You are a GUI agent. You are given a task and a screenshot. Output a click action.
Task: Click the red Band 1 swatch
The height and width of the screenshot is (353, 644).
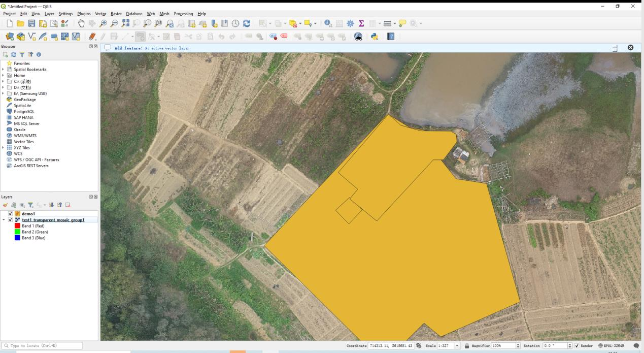17,226
